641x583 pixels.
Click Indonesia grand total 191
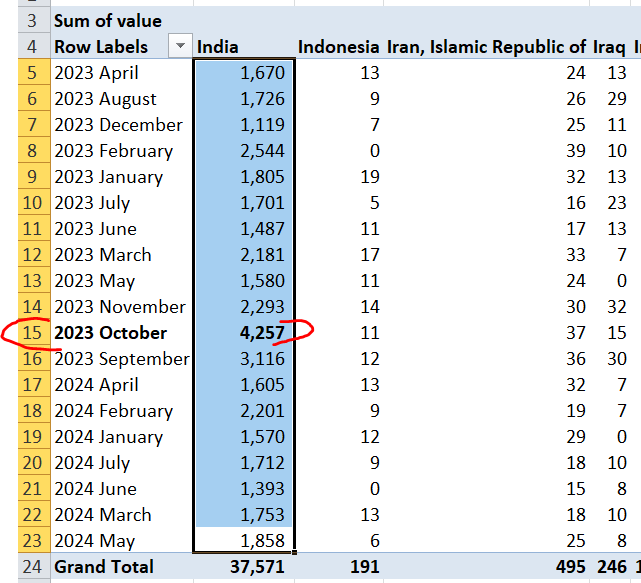[365, 567]
